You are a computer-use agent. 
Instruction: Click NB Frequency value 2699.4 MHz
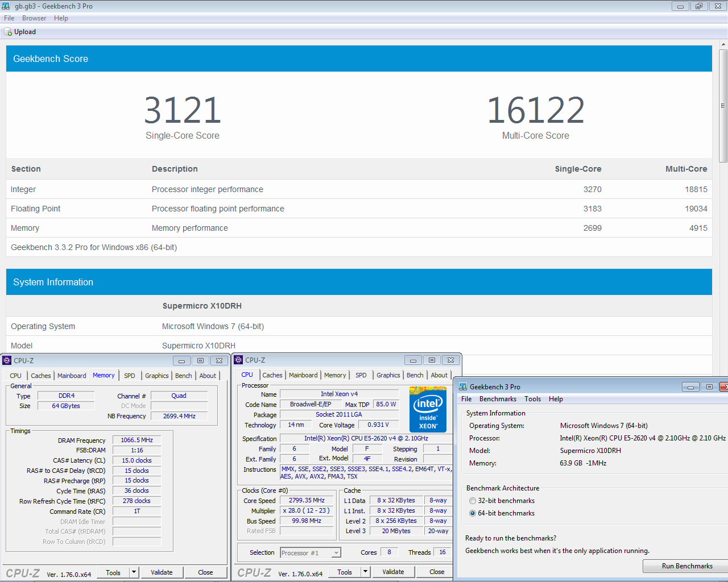[x=179, y=416]
